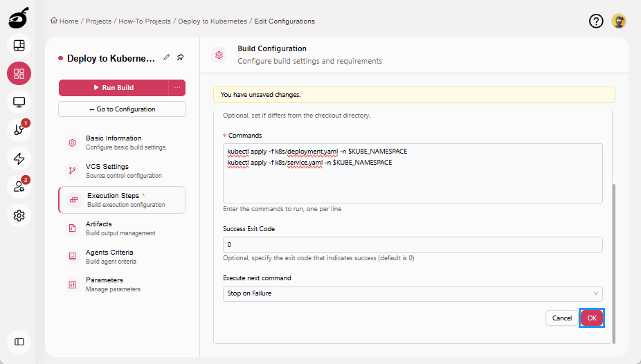Click the Basic Information gear icon
Viewport: 641px width, 364px height.
[73, 143]
